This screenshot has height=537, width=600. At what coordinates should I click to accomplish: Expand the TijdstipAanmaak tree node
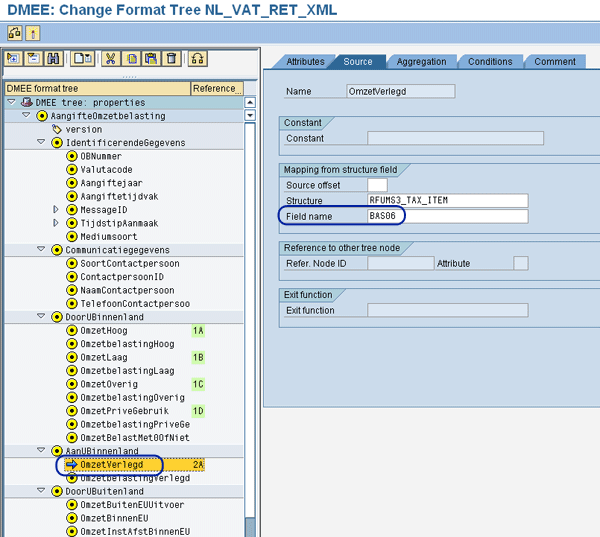click(57, 223)
